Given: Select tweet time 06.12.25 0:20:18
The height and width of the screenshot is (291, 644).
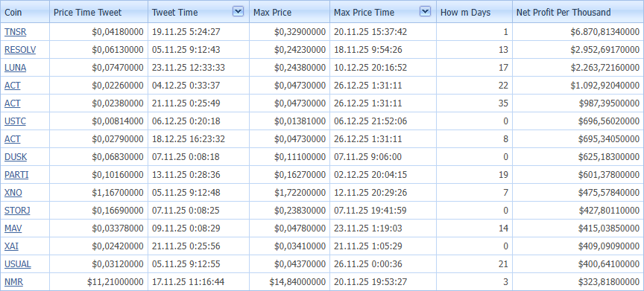Looking at the screenshot, I should (x=198, y=121).
